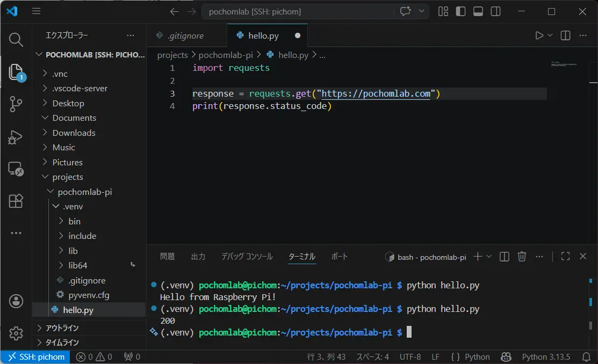Open the Remote Explorer view

16,169
